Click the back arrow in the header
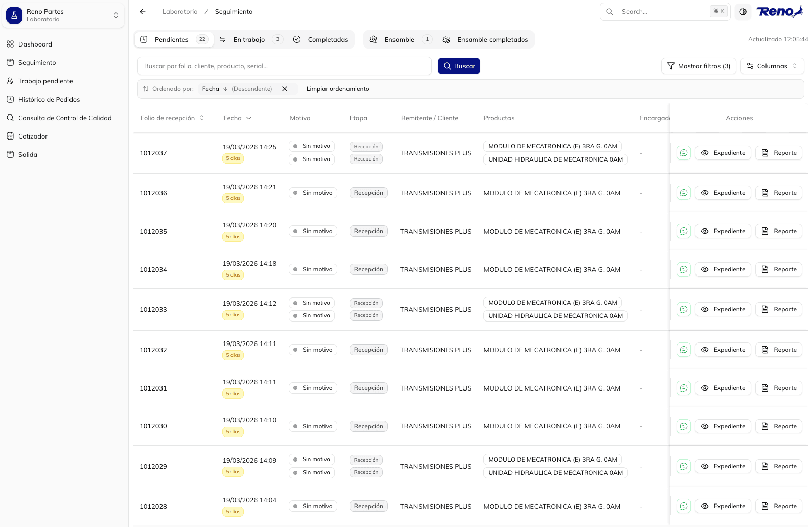 (143, 12)
